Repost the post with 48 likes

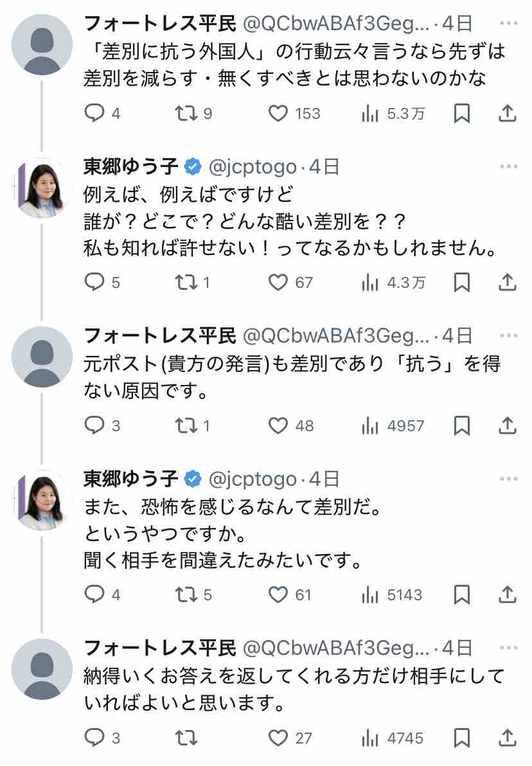pyautogui.click(x=186, y=425)
